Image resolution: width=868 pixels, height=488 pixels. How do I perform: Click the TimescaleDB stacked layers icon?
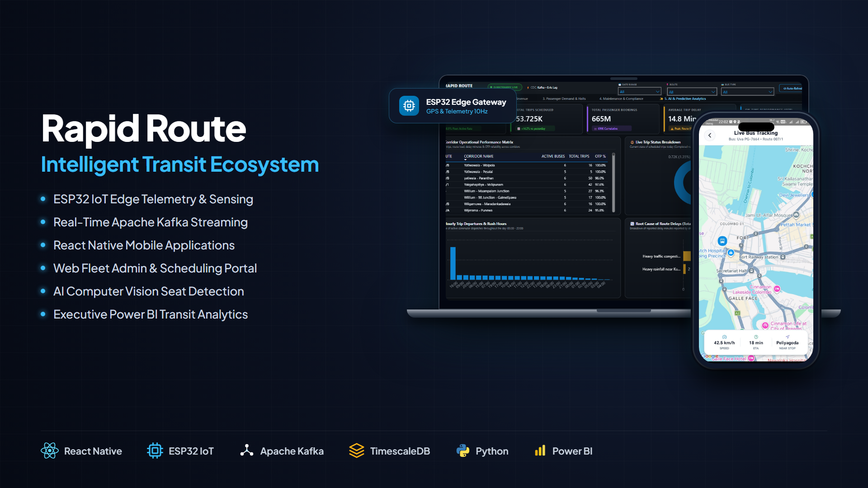click(x=356, y=450)
